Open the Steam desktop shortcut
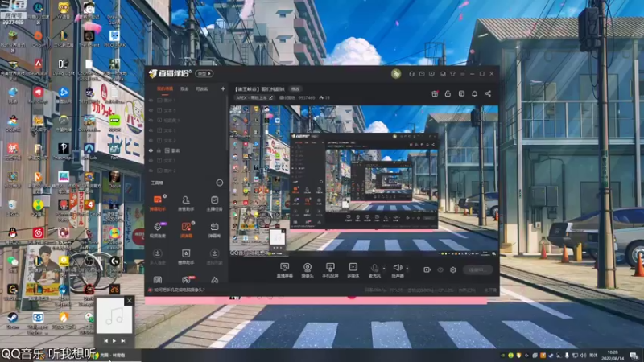Screen dimensions: 644x362 tap(12, 320)
